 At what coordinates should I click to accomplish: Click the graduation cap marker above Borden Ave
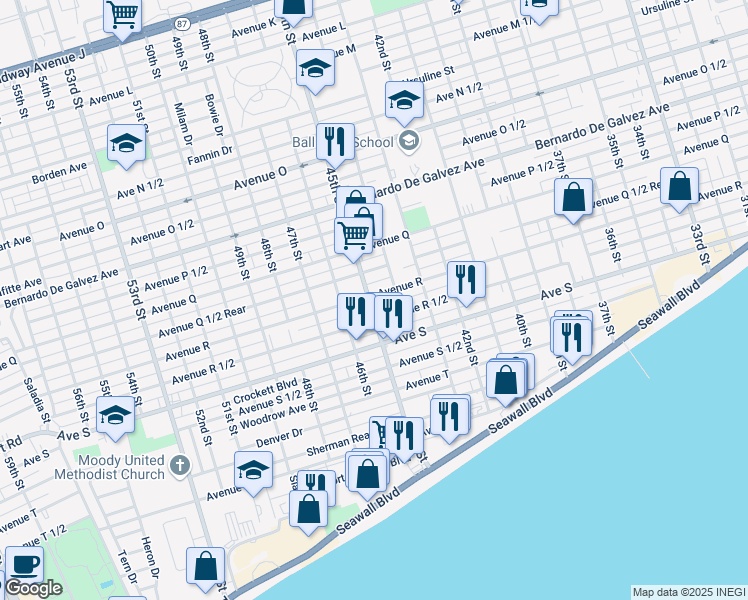click(x=126, y=145)
